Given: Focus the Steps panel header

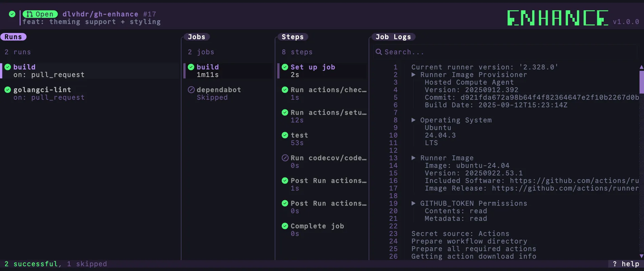Looking at the screenshot, I should (x=293, y=37).
